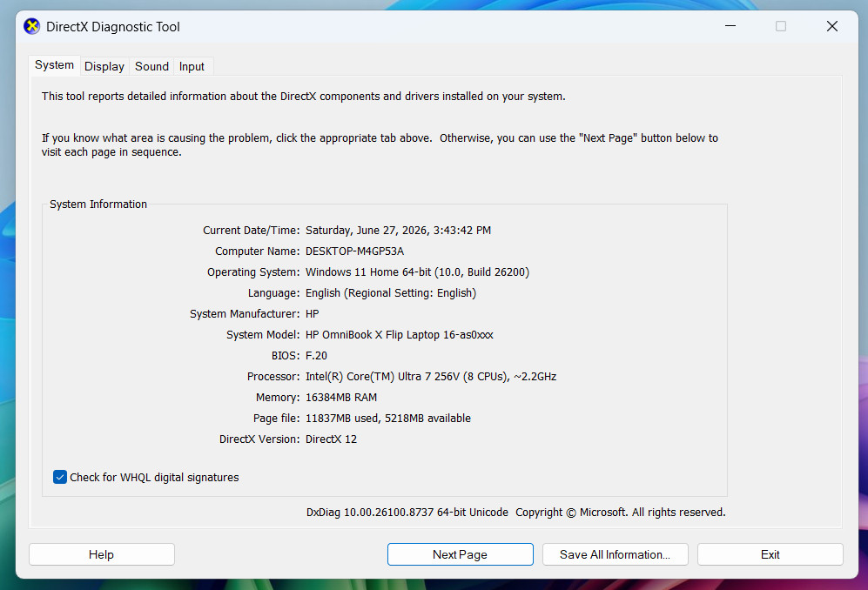868x590 pixels.
Task: Click the Computer Name label
Action: pyautogui.click(x=258, y=251)
